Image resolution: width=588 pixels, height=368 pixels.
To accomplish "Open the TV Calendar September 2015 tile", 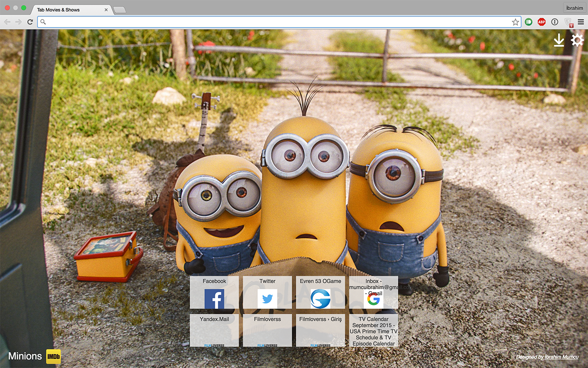I will click(373, 331).
